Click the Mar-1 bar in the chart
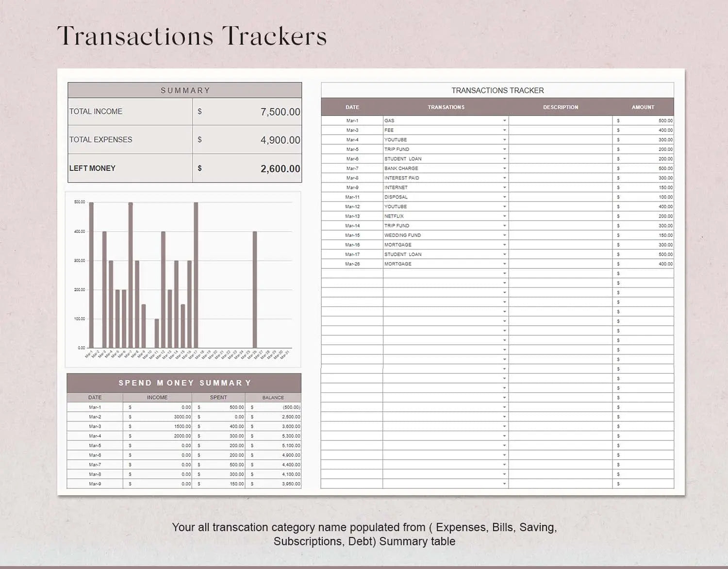Image resolution: width=728 pixels, height=569 pixels. pyautogui.click(x=91, y=275)
